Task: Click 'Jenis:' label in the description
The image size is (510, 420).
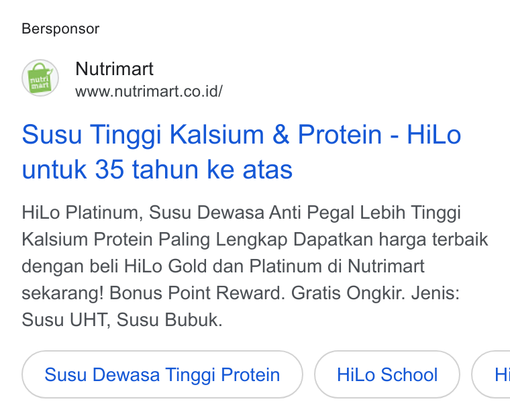Action: coord(436,293)
